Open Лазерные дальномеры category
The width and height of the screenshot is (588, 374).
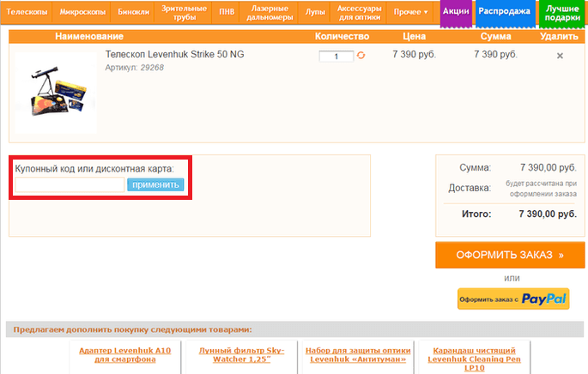pyautogui.click(x=270, y=12)
